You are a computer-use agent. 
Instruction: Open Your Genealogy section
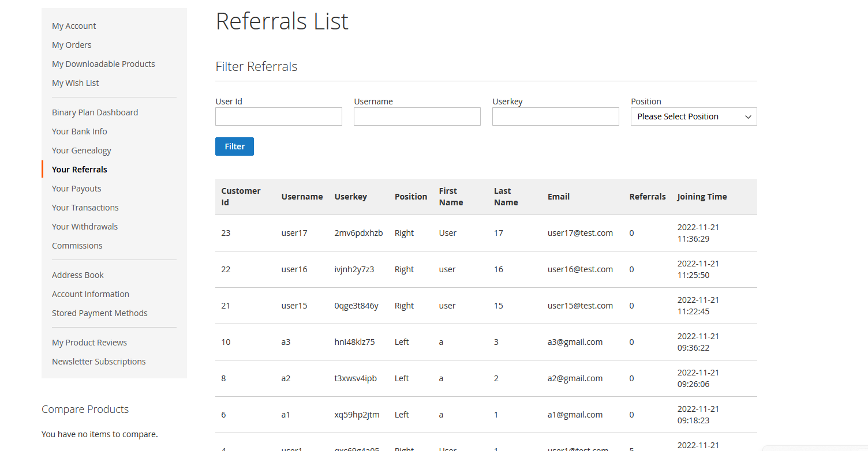coord(81,151)
